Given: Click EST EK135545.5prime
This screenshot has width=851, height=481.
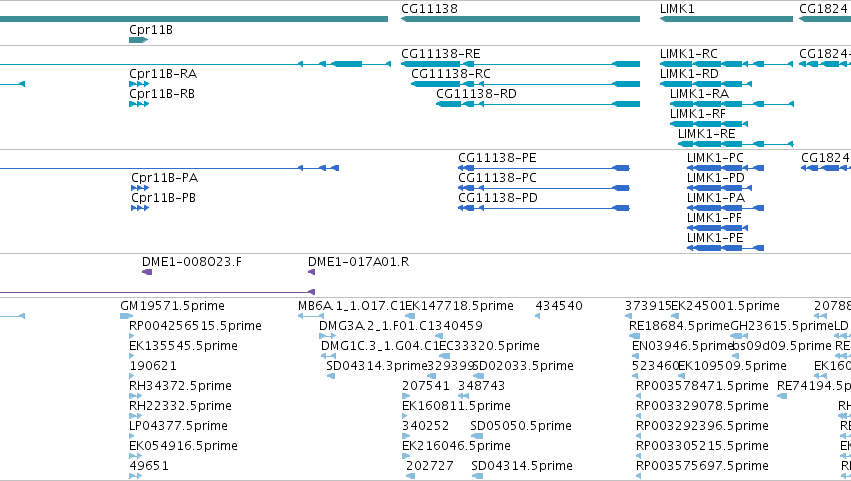Looking at the screenshot, I should tap(183, 346).
